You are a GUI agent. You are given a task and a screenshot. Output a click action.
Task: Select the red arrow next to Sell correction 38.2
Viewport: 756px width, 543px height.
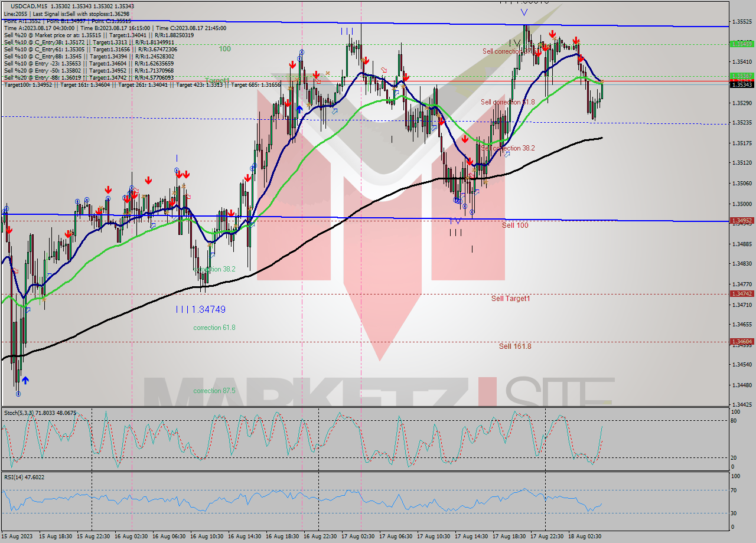pos(465,140)
